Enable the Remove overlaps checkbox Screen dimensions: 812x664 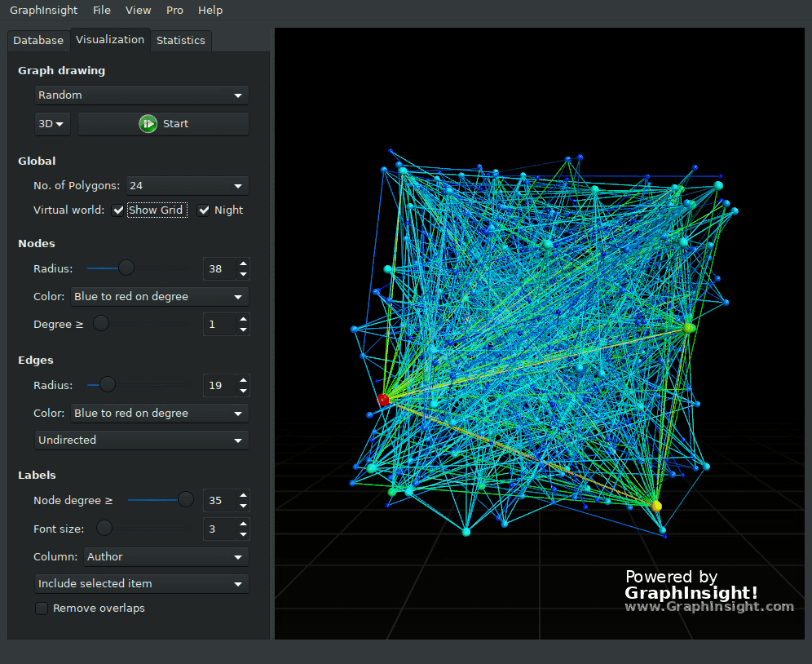[42, 609]
